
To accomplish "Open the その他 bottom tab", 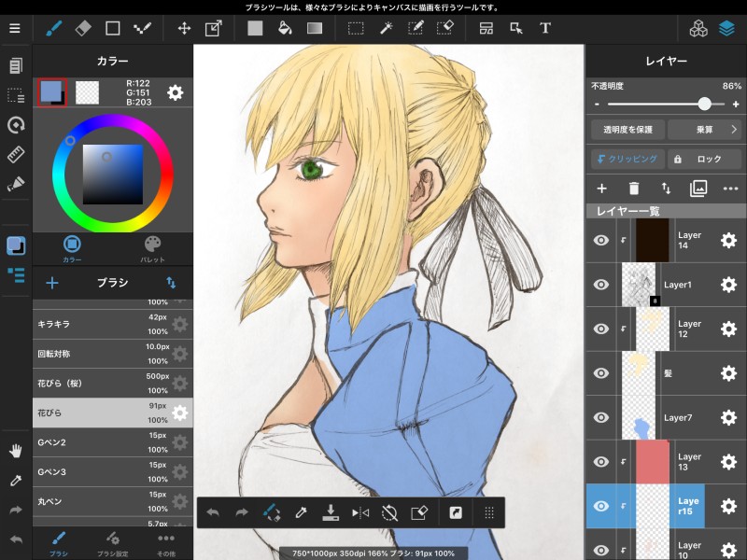I will (x=166, y=544).
